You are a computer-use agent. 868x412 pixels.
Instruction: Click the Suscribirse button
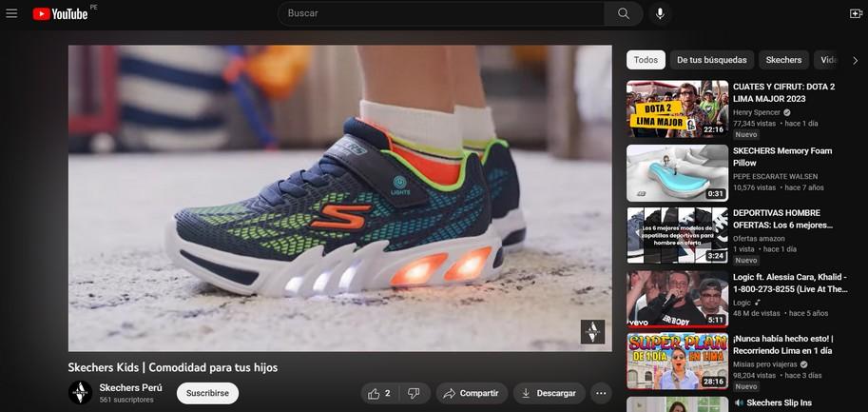[207, 393]
